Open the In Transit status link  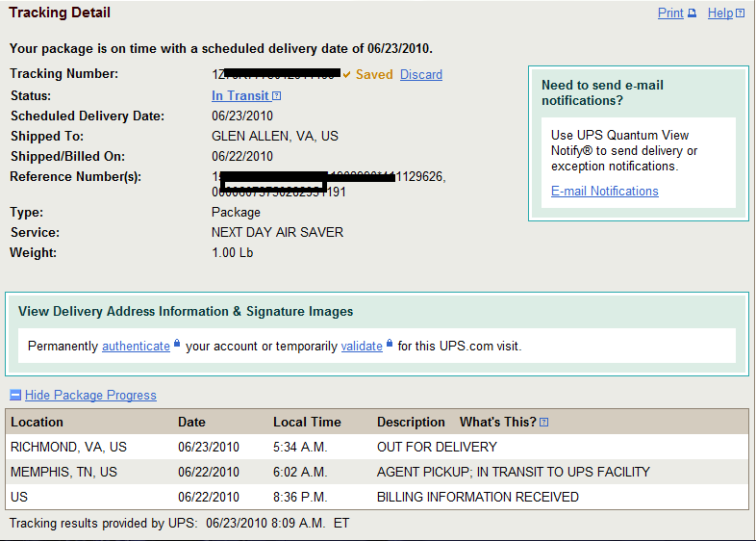(x=240, y=95)
